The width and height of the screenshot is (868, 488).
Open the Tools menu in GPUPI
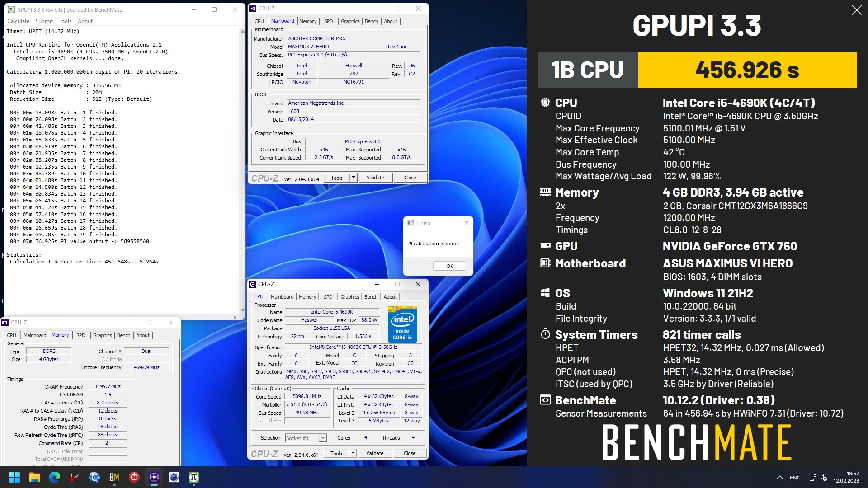click(x=65, y=21)
